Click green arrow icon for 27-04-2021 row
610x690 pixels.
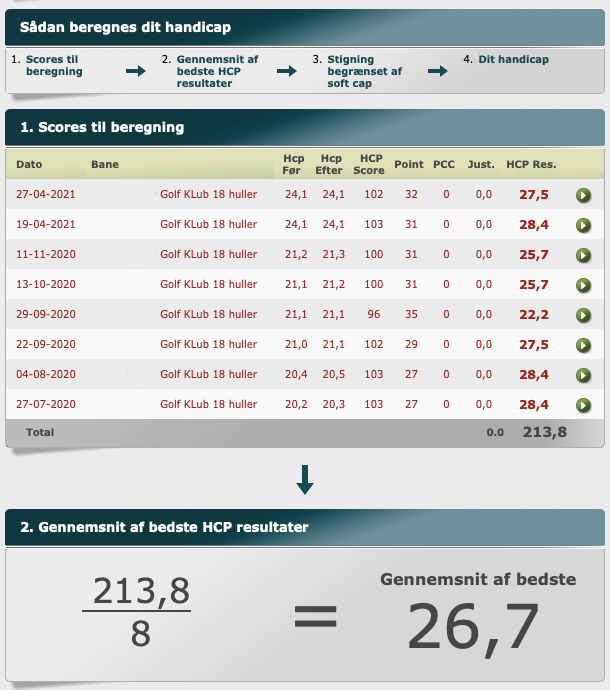pyautogui.click(x=583, y=195)
